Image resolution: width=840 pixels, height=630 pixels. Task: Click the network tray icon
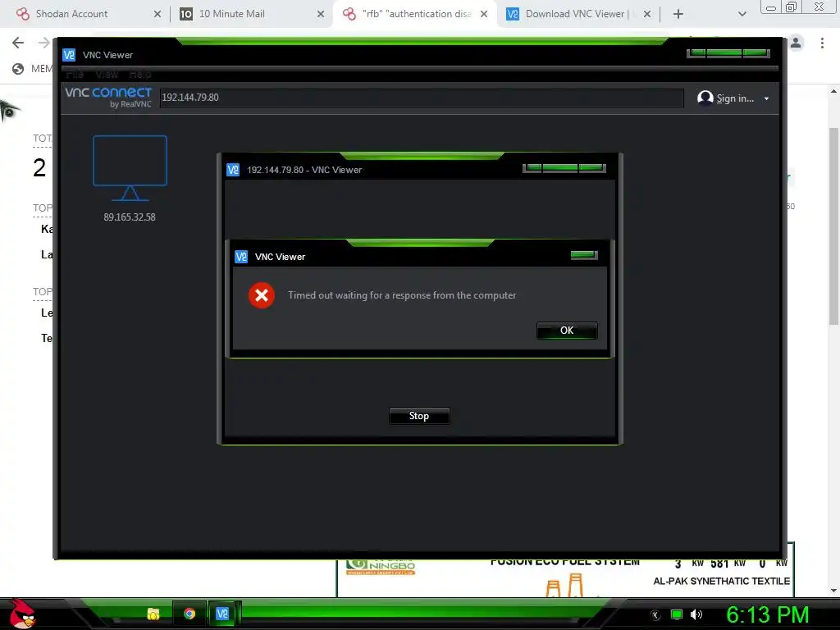click(677, 614)
